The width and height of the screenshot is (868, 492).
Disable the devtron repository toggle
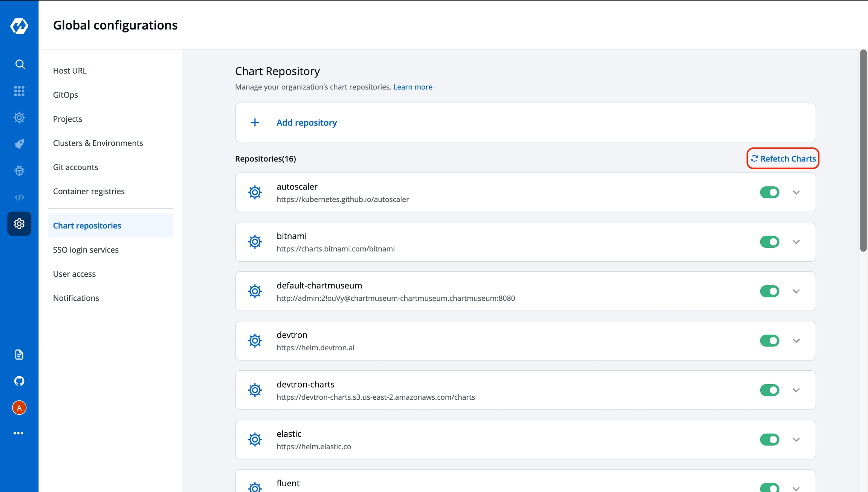(x=770, y=340)
